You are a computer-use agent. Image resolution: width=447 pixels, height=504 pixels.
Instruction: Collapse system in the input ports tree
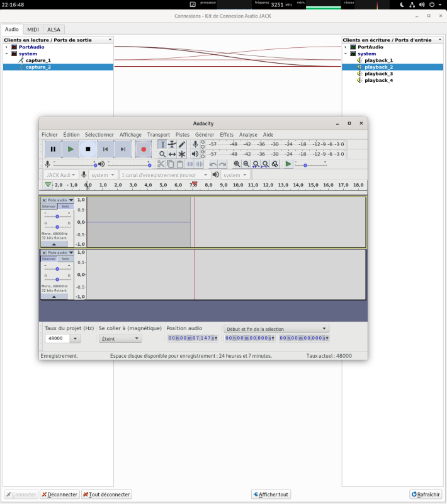coord(346,54)
